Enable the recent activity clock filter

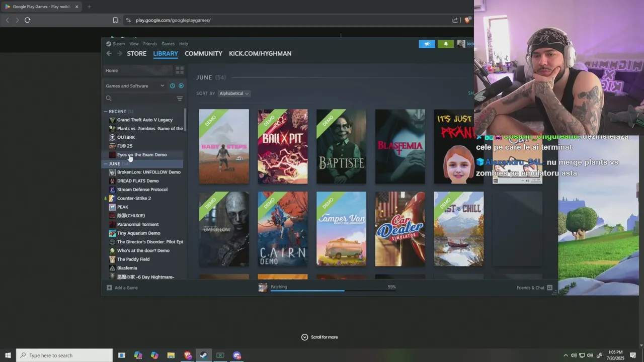(x=172, y=86)
